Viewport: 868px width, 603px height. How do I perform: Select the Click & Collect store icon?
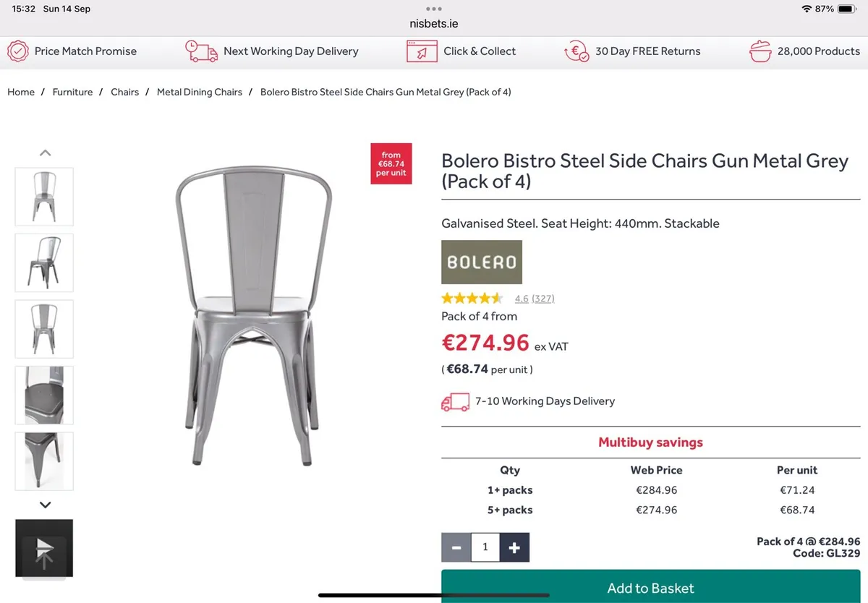pyautogui.click(x=422, y=51)
